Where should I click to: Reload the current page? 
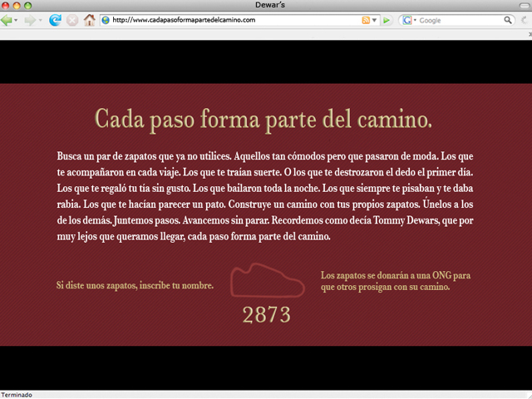(55, 20)
